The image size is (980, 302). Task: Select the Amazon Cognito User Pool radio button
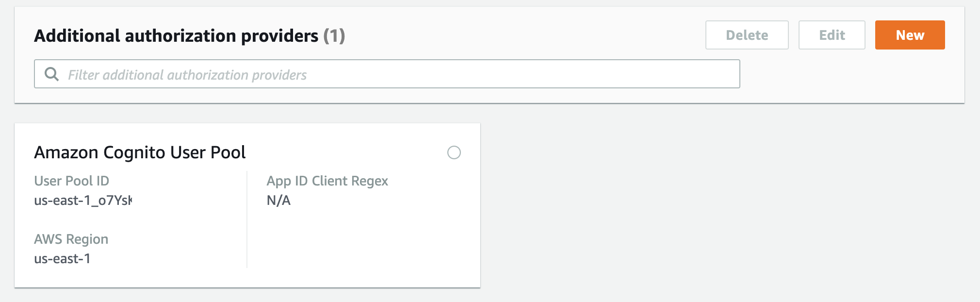click(454, 152)
